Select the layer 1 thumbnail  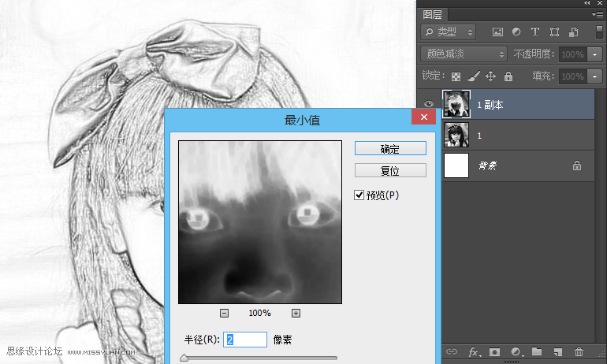coord(456,135)
